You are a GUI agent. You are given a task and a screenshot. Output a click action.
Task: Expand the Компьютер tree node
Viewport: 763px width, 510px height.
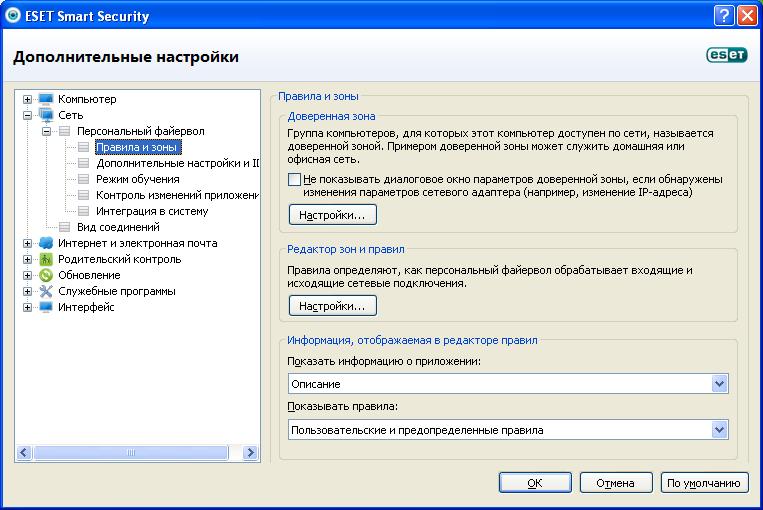click(x=27, y=99)
